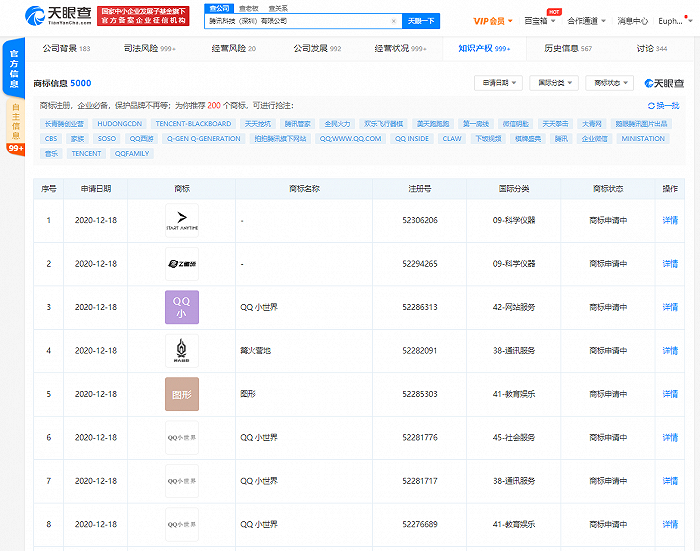Expand the 国际分类 filter dropdown
The width and height of the screenshot is (700, 551).
click(x=554, y=83)
